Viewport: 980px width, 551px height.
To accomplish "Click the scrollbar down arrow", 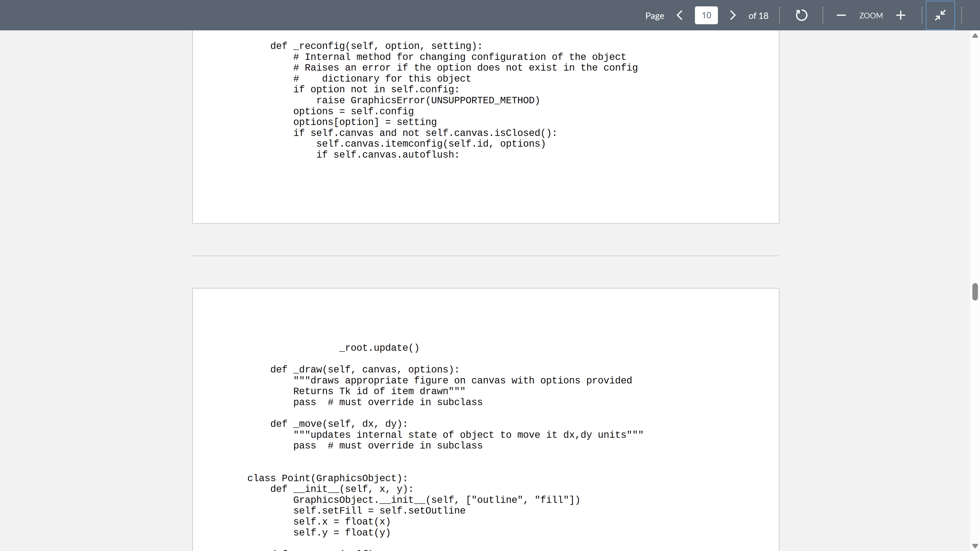I will pos(975,546).
